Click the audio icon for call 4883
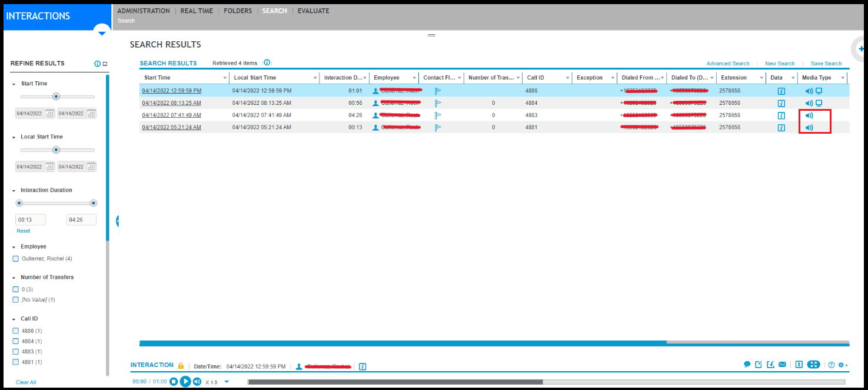 (x=809, y=115)
